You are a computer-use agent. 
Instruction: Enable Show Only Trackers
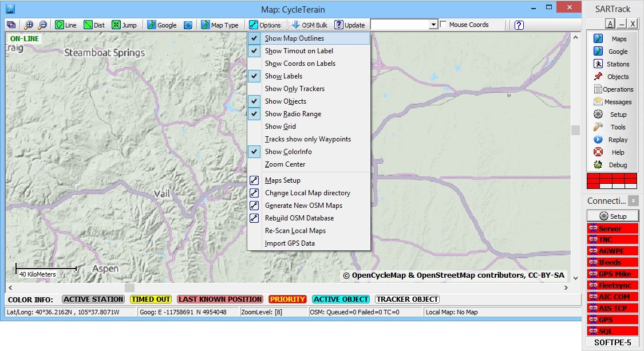[x=309, y=89]
